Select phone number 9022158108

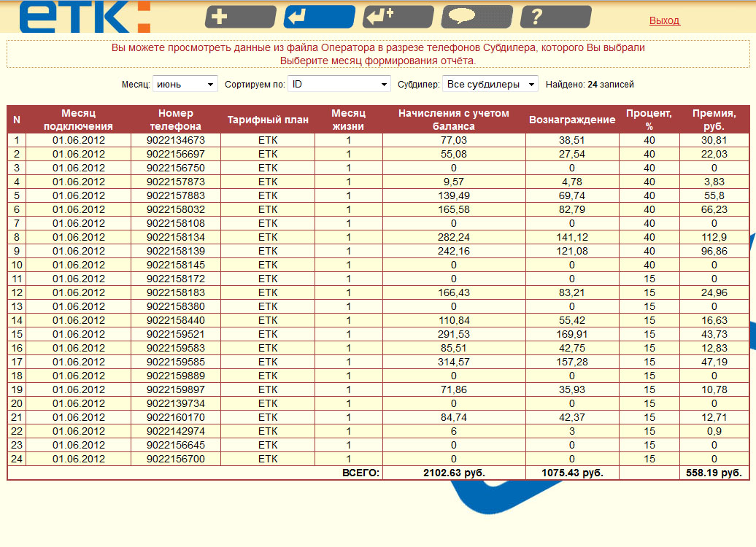click(x=175, y=224)
